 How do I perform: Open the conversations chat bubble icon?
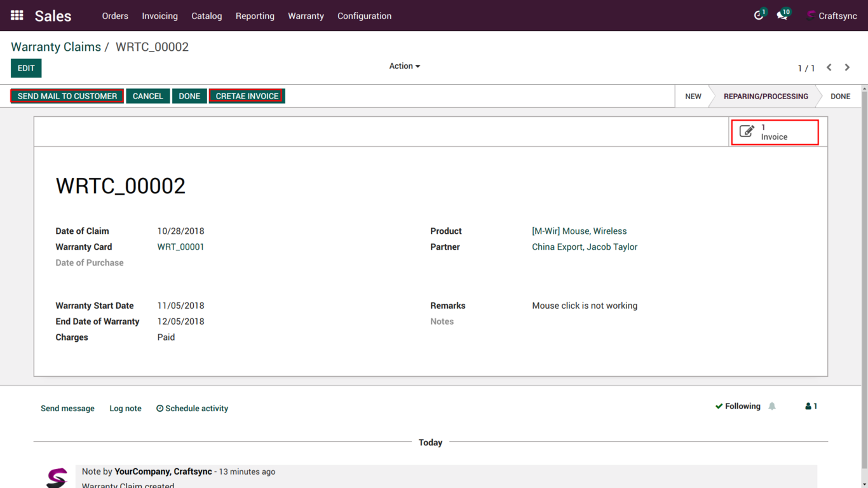point(782,16)
